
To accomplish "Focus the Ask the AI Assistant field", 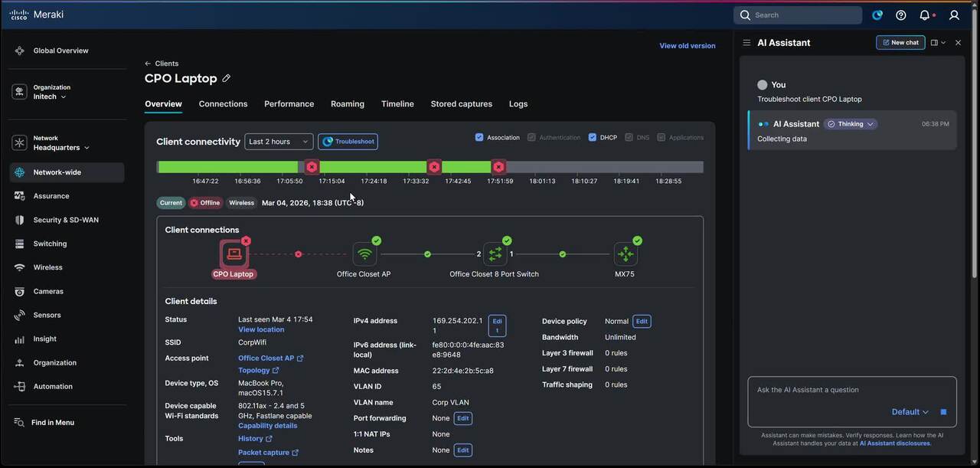I will pos(851,390).
